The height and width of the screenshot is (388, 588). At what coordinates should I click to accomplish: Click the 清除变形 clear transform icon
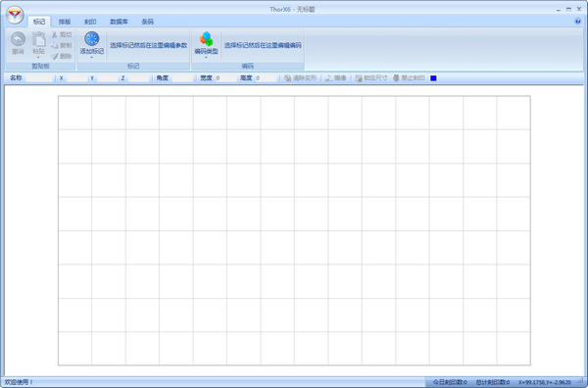[x=287, y=78]
